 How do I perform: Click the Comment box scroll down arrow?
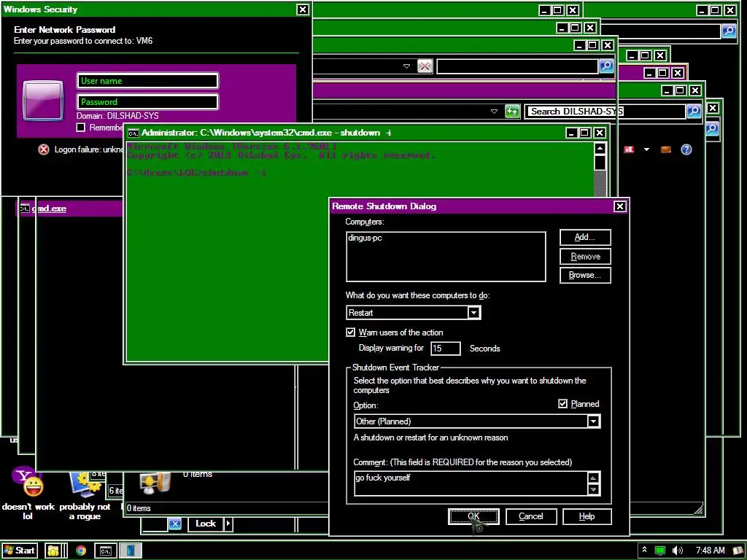pyautogui.click(x=594, y=489)
